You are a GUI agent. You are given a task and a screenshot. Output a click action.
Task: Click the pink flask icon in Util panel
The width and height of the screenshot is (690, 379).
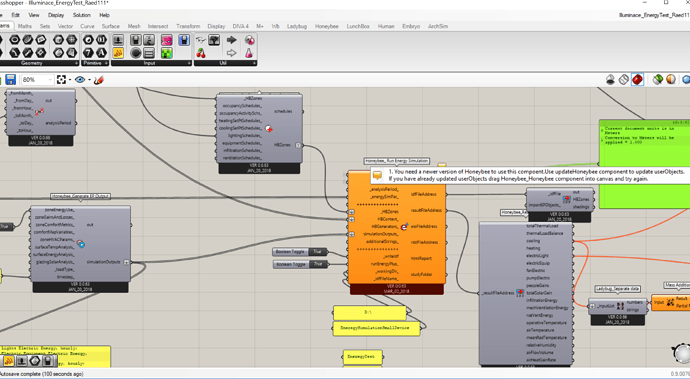pyautogui.click(x=250, y=54)
